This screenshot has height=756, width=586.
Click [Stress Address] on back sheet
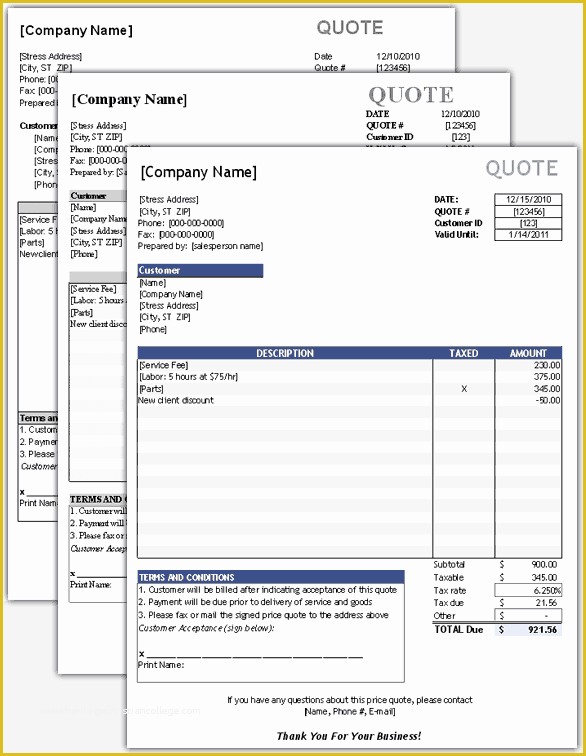coord(51,56)
